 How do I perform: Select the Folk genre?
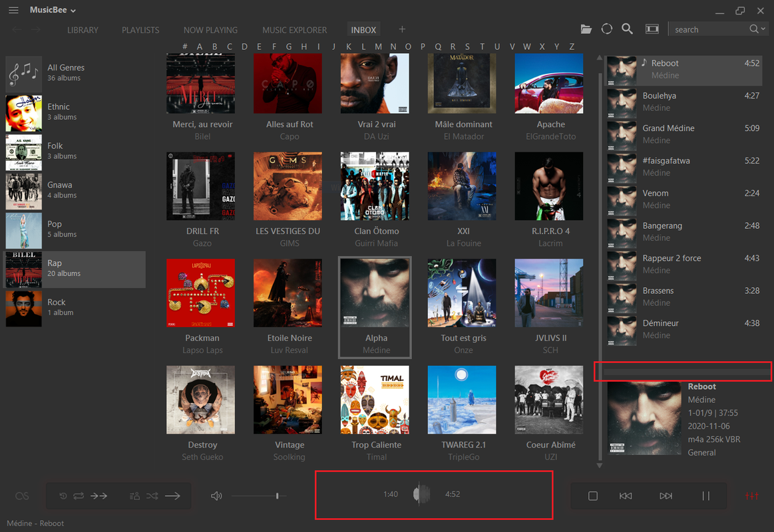coord(75,151)
